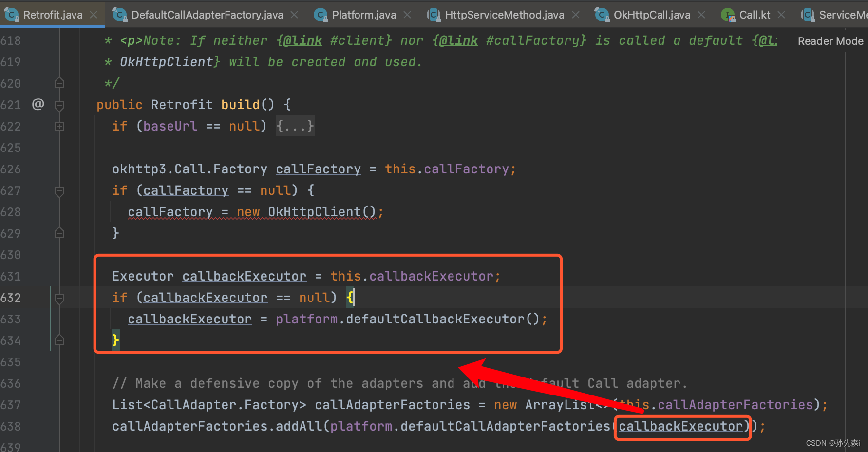Close the HttpServiceMethod.java tab
This screenshot has width=868, height=452.
click(575, 15)
